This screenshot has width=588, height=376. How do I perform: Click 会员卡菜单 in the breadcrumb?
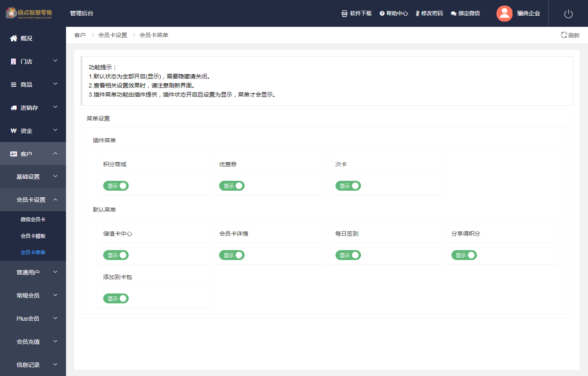pyautogui.click(x=154, y=35)
